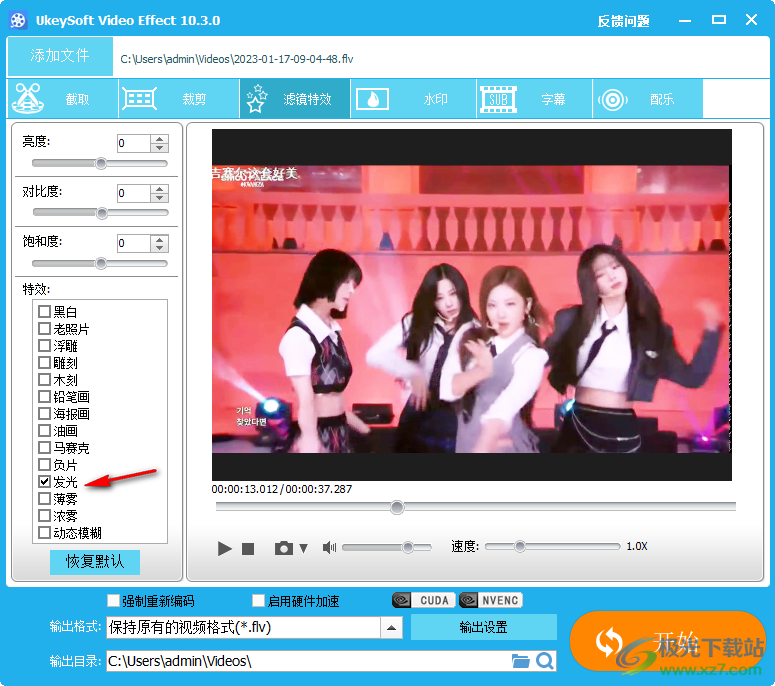The width and height of the screenshot is (775, 686).
Task: Switch to 滤镜特效 tab
Action: tap(295, 99)
